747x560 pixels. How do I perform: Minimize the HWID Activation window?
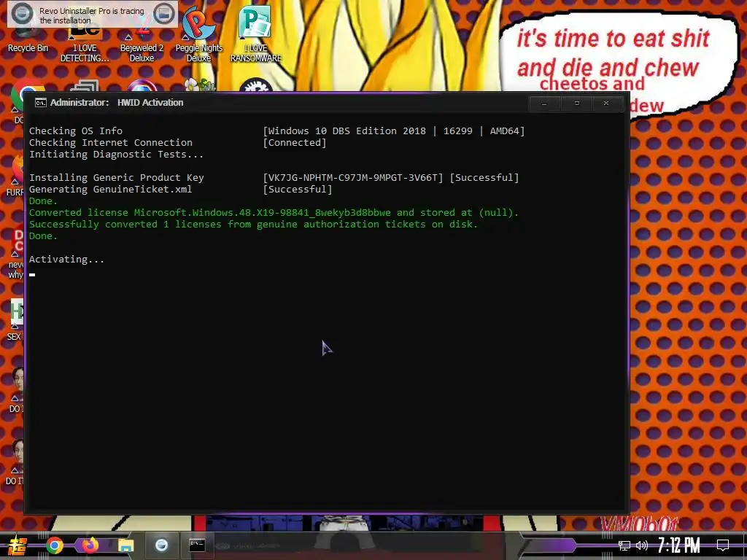tap(544, 104)
